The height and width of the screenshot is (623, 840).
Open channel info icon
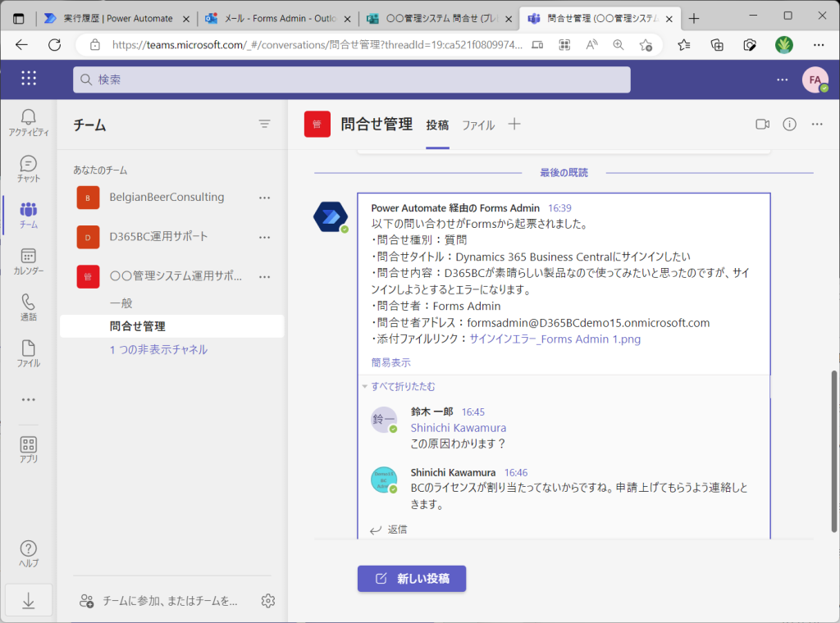pos(789,124)
